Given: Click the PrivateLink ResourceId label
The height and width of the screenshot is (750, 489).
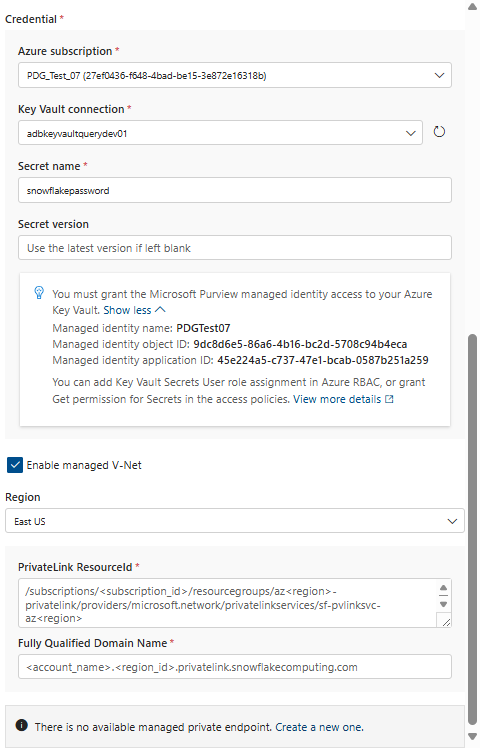Looking at the screenshot, I should [75, 567].
